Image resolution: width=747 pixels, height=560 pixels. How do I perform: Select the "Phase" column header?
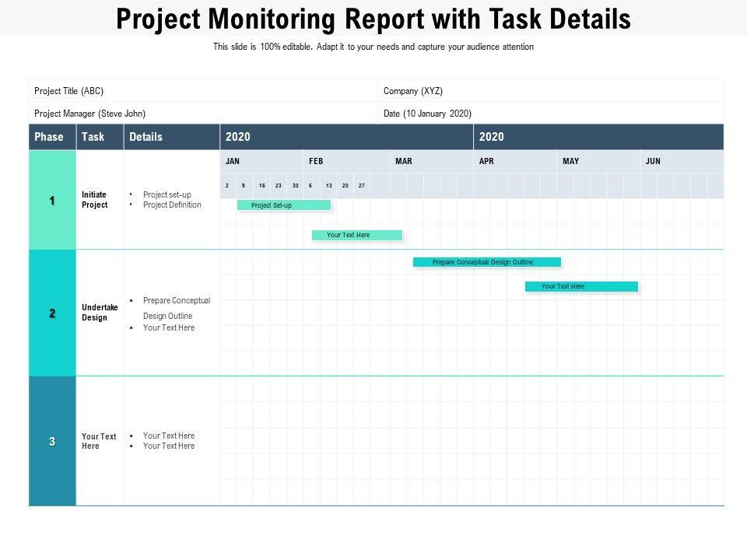49,137
